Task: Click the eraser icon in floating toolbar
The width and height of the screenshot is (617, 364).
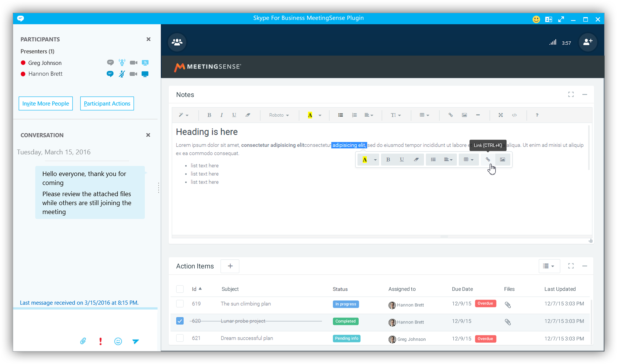Action: 416,160
